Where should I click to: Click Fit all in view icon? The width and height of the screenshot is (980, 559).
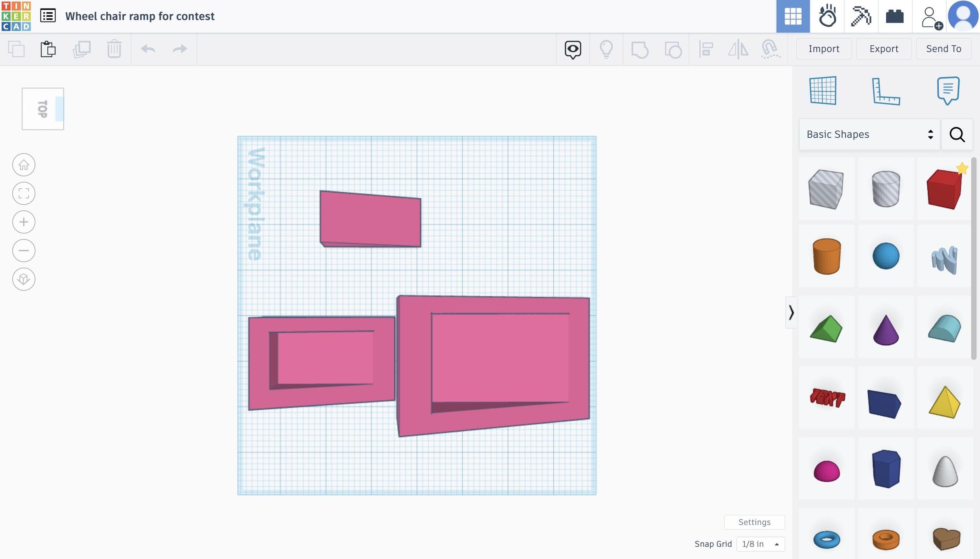(x=24, y=193)
